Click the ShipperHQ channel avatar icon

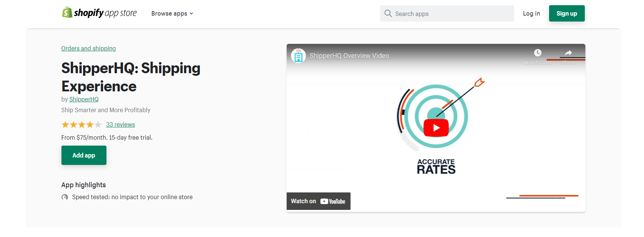point(298,56)
